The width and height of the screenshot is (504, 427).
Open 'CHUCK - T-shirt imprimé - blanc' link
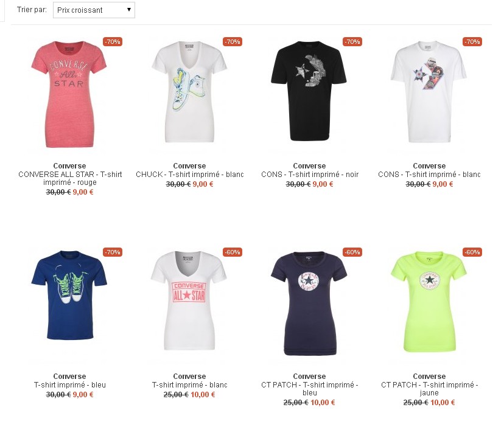(190, 175)
